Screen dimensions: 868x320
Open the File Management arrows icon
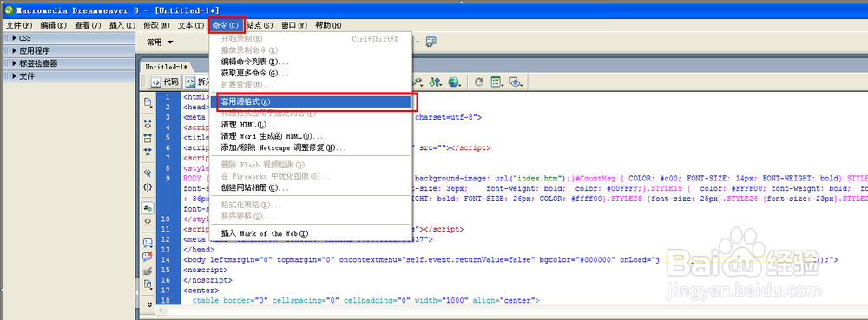436,82
